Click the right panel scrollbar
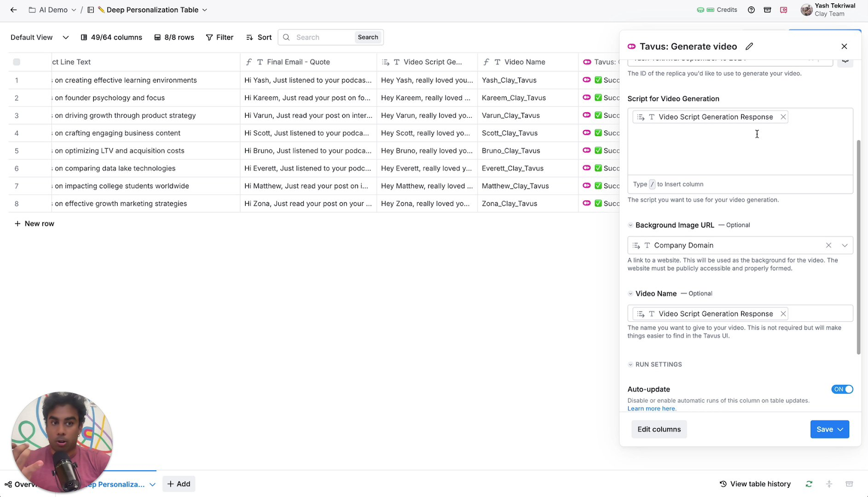This screenshot has width=868, height=497. point(858,247)
